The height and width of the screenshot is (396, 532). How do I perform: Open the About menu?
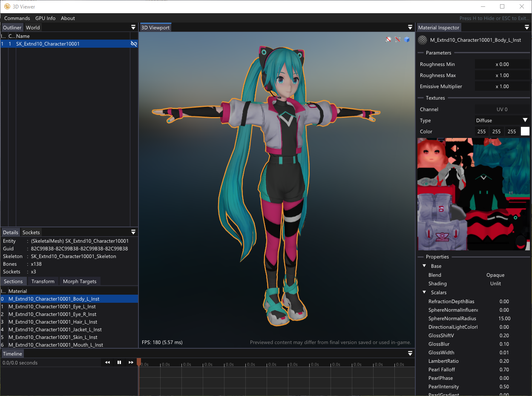(x=68, y=18)
